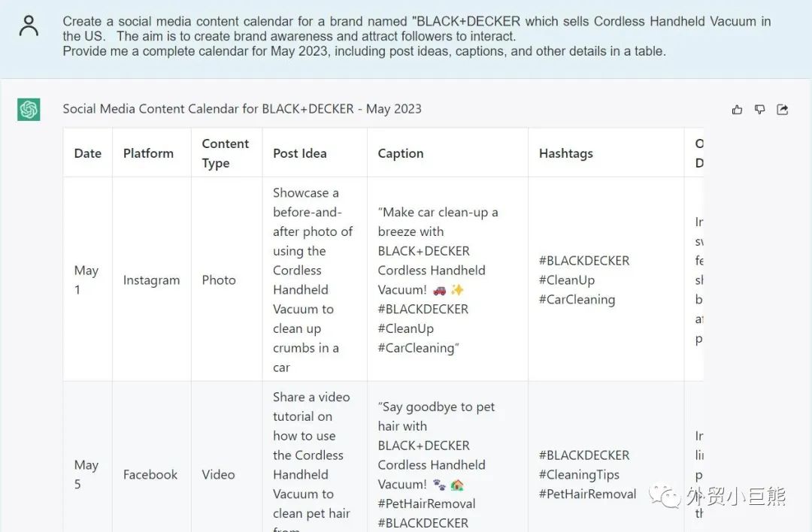Select the Date column header

(x=87, y=153)
